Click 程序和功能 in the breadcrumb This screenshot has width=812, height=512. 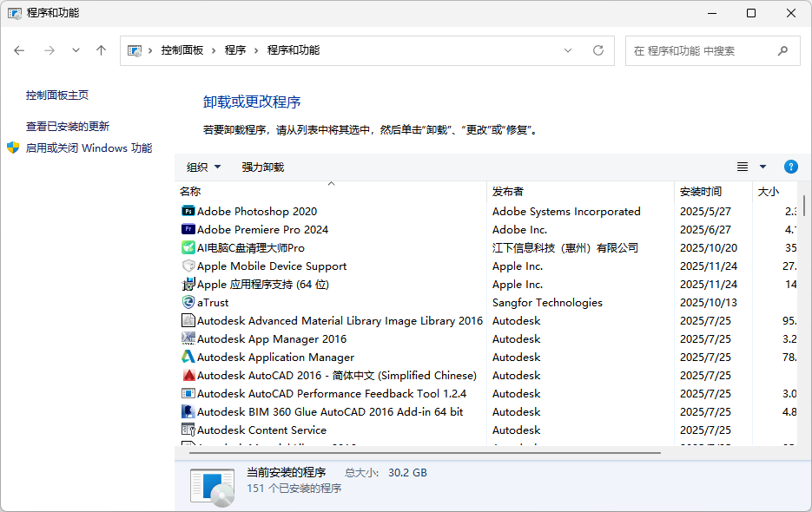tap(294, 50)
